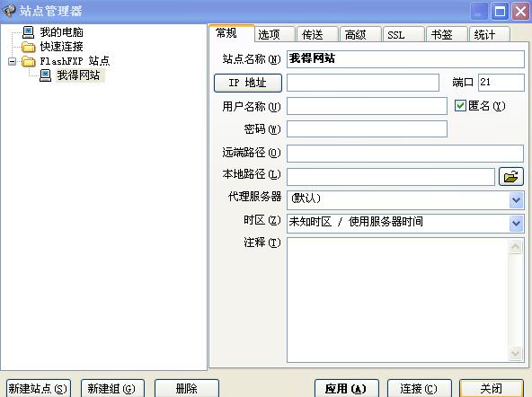Screen dimensions: 532x397
Task: Click the port (端口) field showing 21
Action: point(501,83)
